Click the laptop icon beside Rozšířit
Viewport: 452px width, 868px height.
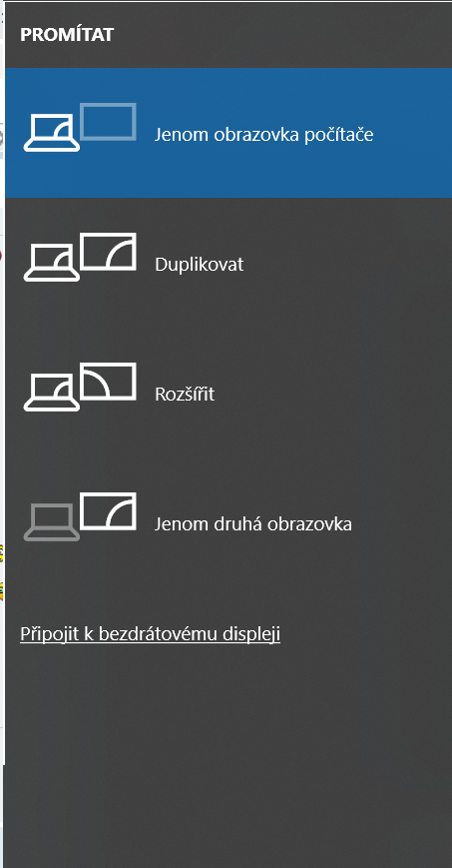point(51,393)
